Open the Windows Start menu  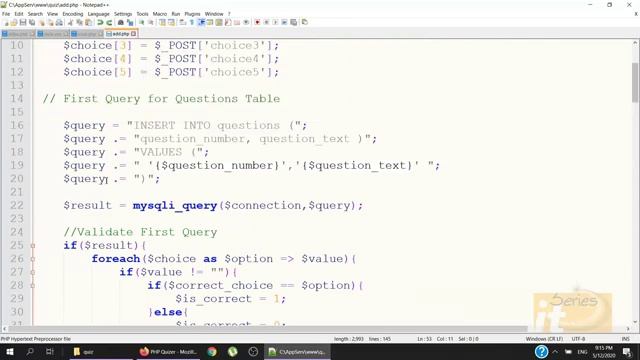pos(10,351)
